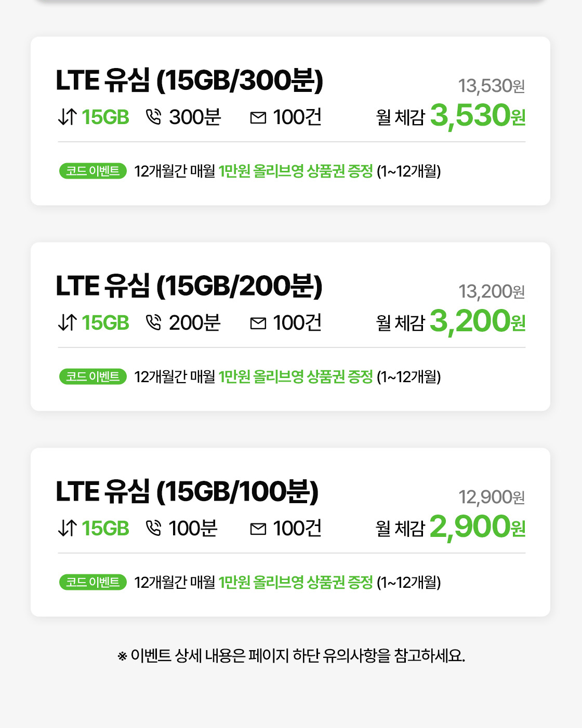The image size is (582, 728).
Task: Click phone icon next to 300분
Action: 154,117
